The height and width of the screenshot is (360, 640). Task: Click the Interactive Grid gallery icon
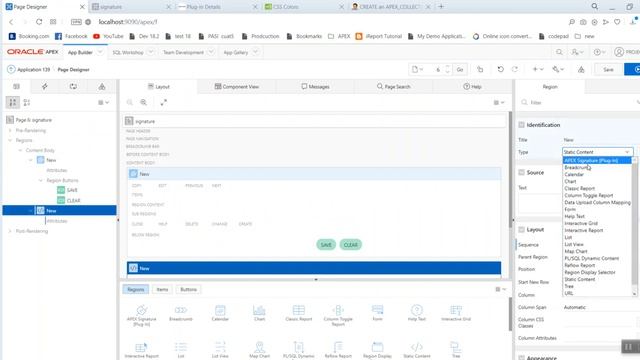click(456, 313)
